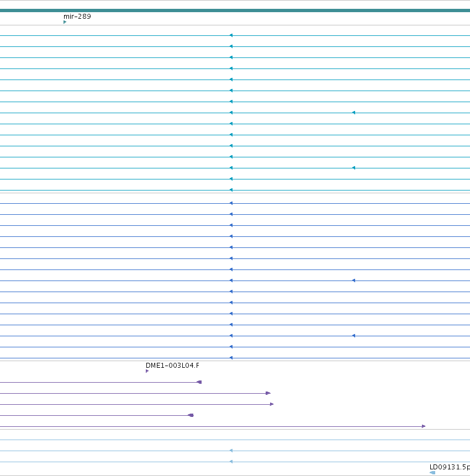The height and width of the screenshot is (476, 470).
Task: Click the small arrow glyph under mir-289
Action: [65, 22]
